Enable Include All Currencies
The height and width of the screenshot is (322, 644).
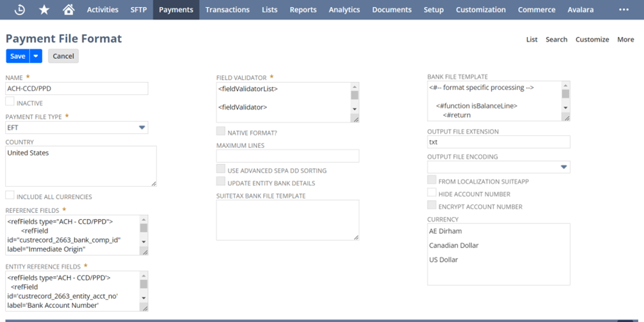[x=9, y=196]
